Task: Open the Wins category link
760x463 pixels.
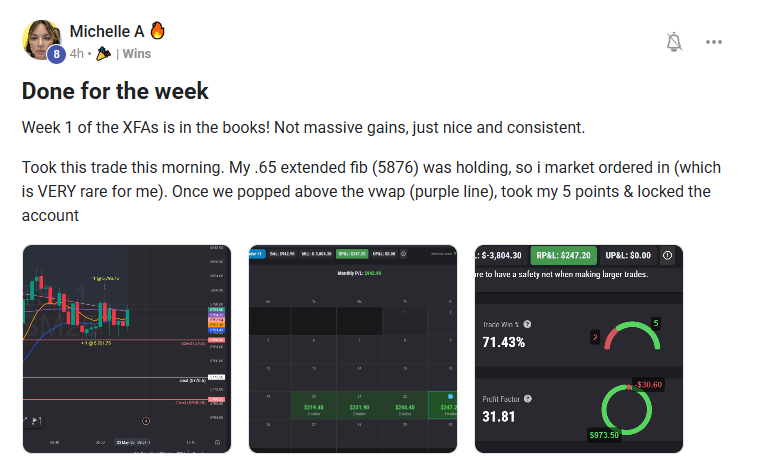Action: [x=136, y=54]
